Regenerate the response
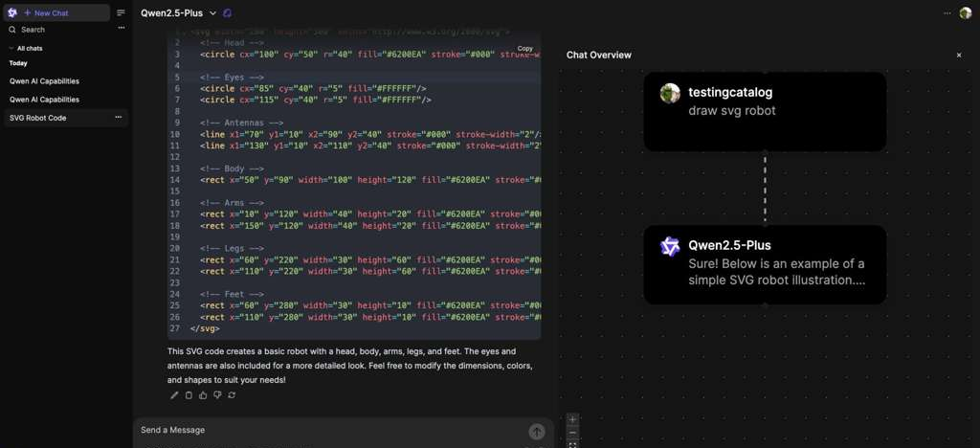The image size is (980, 448). pyautogui.click(x=232, y=395)
